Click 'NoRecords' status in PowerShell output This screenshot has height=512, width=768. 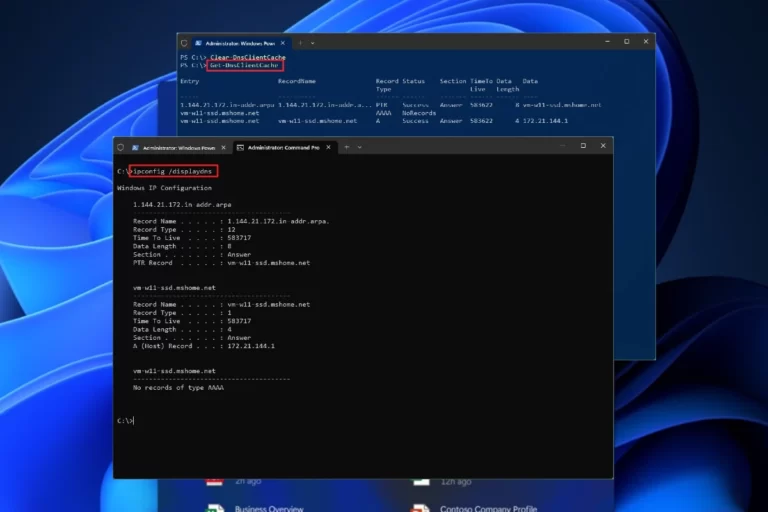(x=419, y=113)
